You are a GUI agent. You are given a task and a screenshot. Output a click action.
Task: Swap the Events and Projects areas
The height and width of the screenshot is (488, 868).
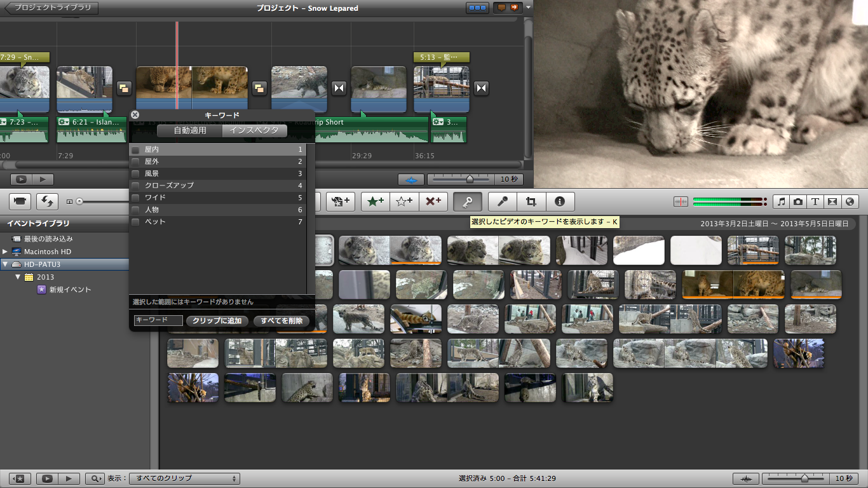[x=47, y=201]
